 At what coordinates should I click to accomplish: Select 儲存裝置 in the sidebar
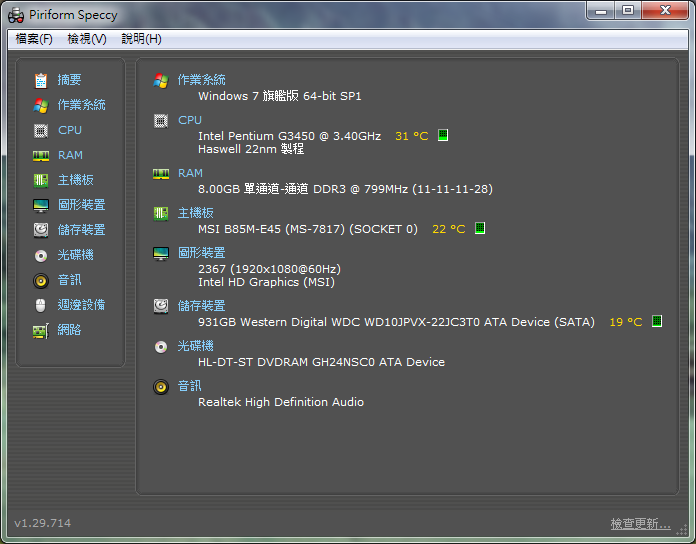pos(82,230)
